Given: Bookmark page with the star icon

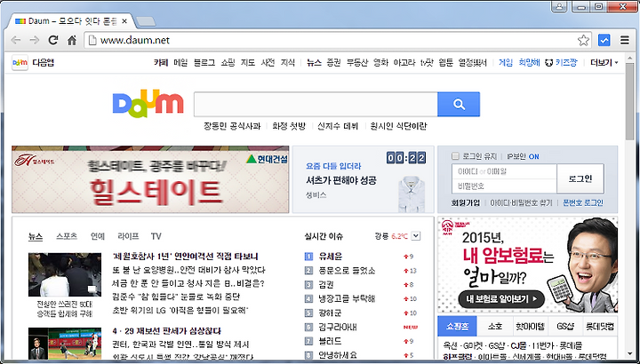Looking at the screenshot, I should click(x=583, y=40).
